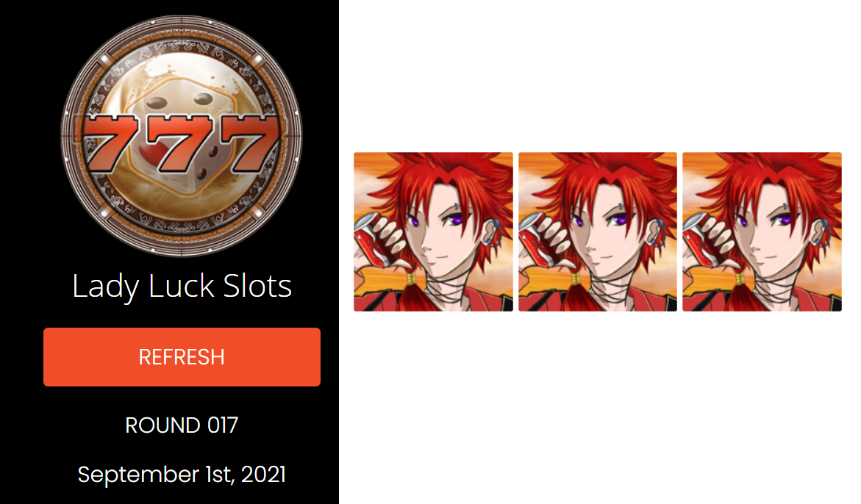Click the orange REFRESH button
The height and width of the screenshot is (504, 861).
182,357
